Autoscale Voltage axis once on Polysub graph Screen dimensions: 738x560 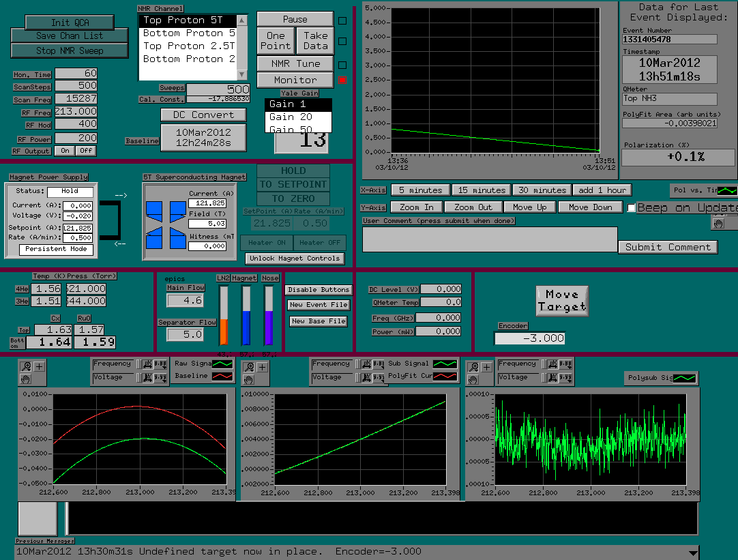(552, 377)
